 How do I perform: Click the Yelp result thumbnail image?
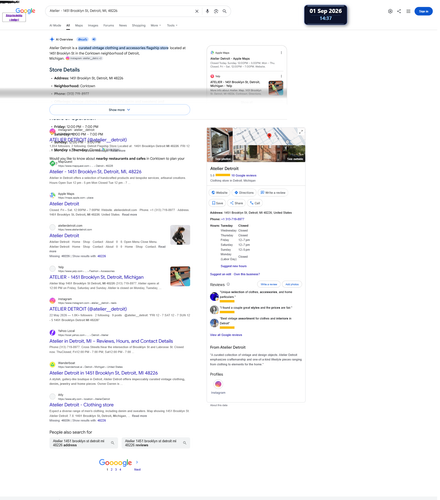pyautogui.click(x=180, y=276)
